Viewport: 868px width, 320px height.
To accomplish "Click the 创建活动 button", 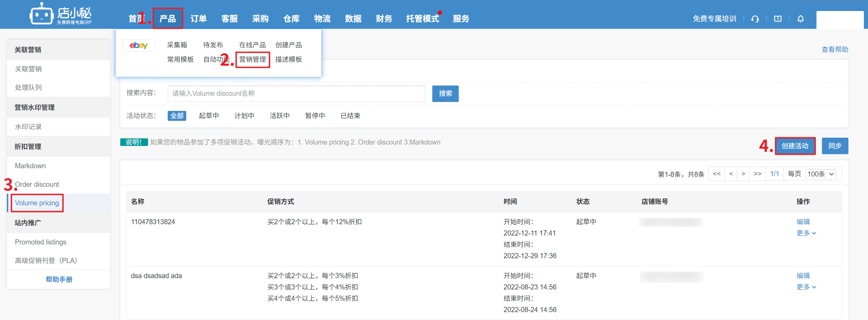I will coord(795,146).
